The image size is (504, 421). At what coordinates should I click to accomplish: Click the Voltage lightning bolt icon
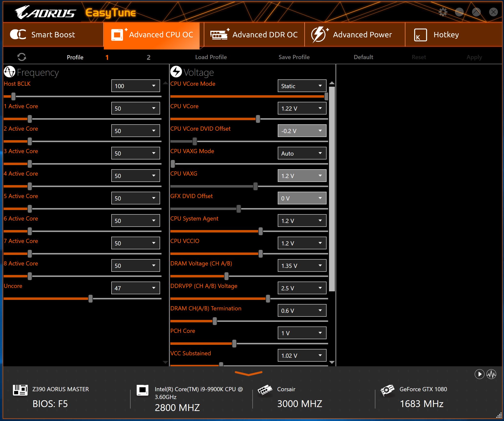click(176, 72)
